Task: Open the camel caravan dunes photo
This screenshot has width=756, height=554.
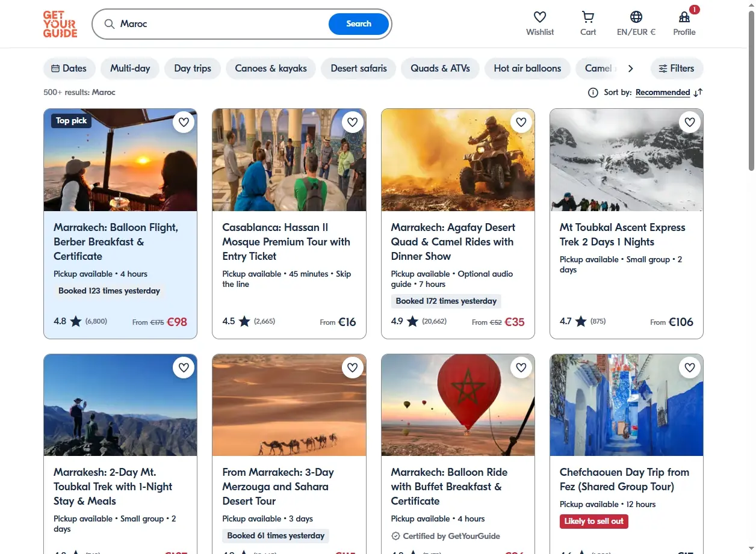Action: (289, 405)
